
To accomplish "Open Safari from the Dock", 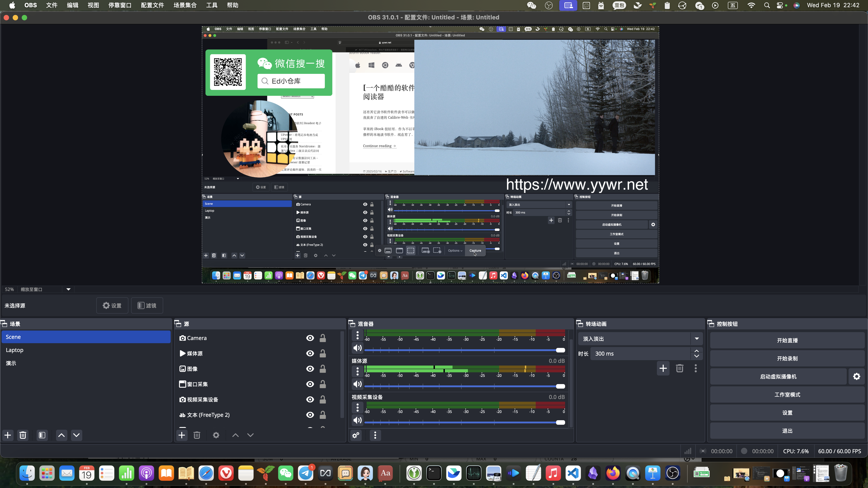I will tap(206, 473).
